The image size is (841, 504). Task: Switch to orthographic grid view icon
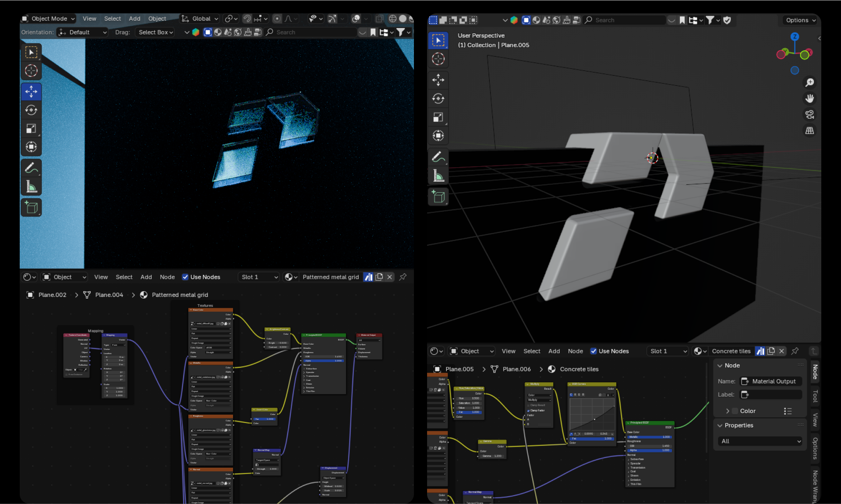coord(809,130)
